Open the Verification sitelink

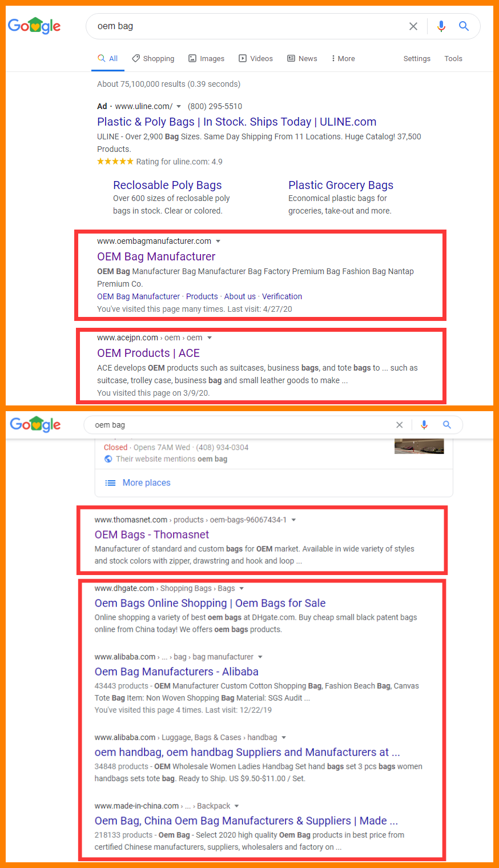[282, 296]
